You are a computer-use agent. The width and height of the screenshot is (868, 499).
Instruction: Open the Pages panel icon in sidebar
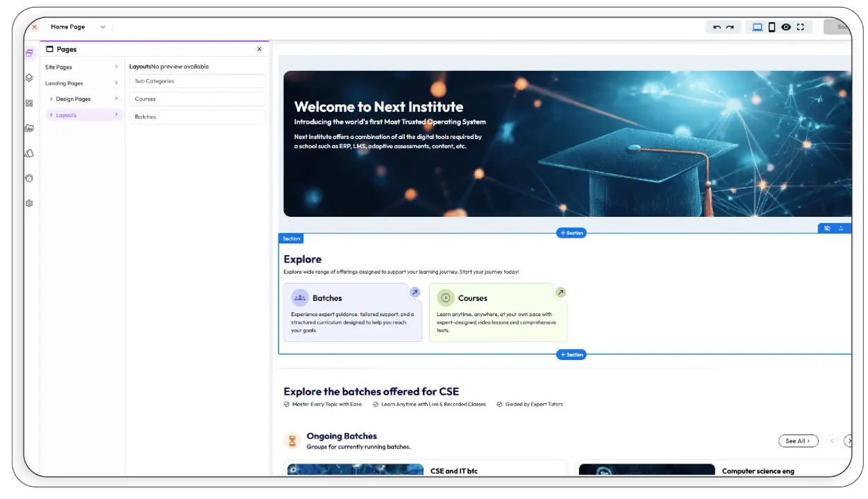pyautogui.click(x=29, y=53)
